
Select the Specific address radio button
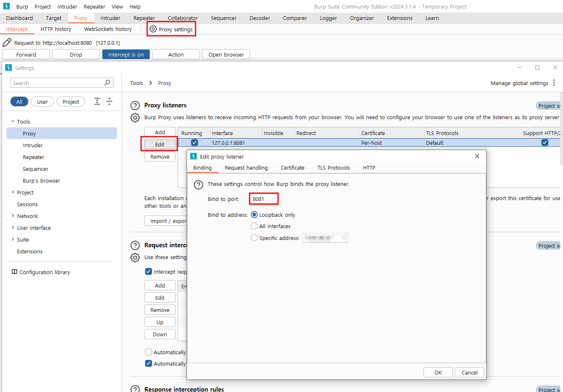coord(254,237)
